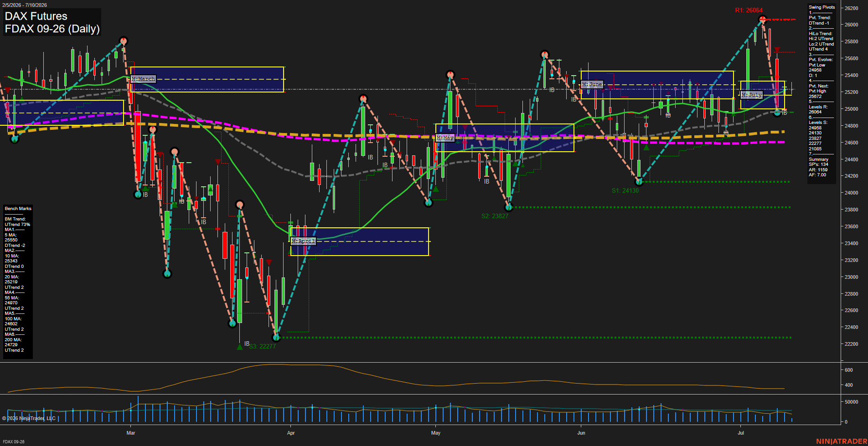Click the 26200 price axis label
Screen dimensions: 868x446
[x=852, y=8]
